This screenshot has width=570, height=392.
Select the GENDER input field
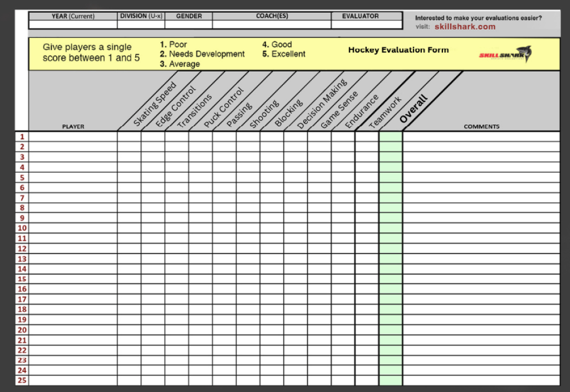coord(188,25)
